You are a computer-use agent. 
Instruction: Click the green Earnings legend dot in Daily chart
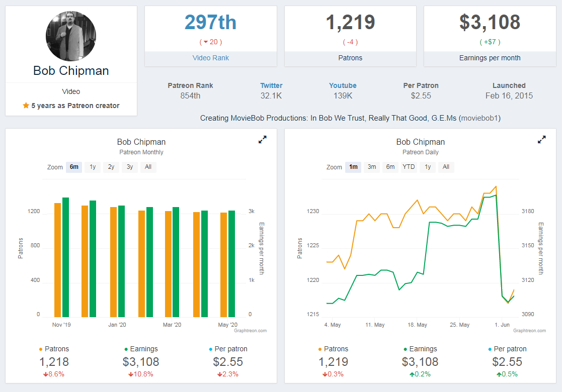coord(405,349)
